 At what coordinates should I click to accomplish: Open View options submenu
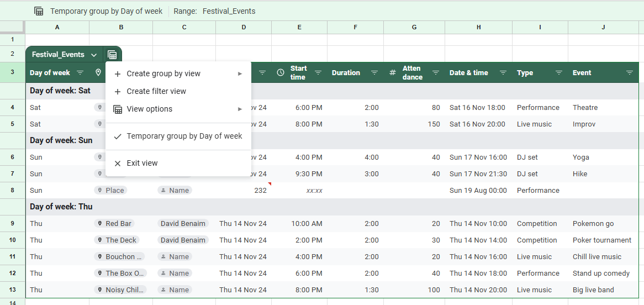point(178,109)
